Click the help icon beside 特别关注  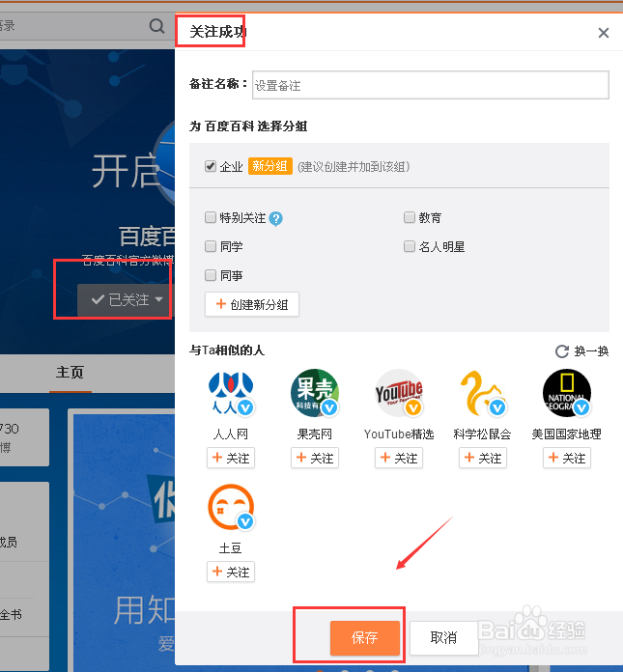coord(275,218)
